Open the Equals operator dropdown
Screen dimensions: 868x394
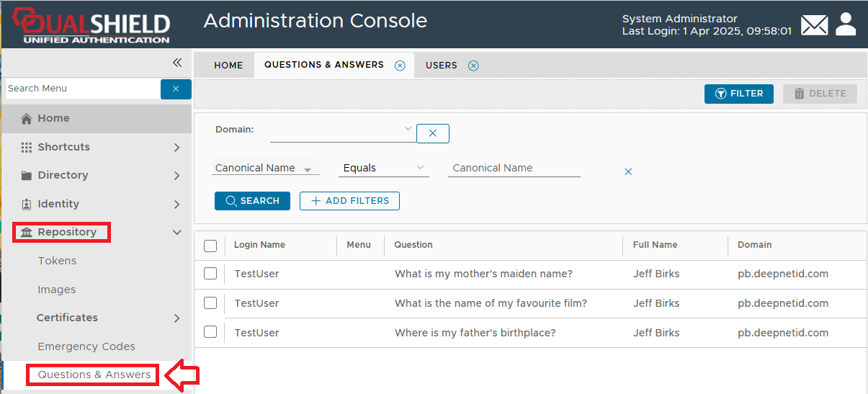(383, 168)
